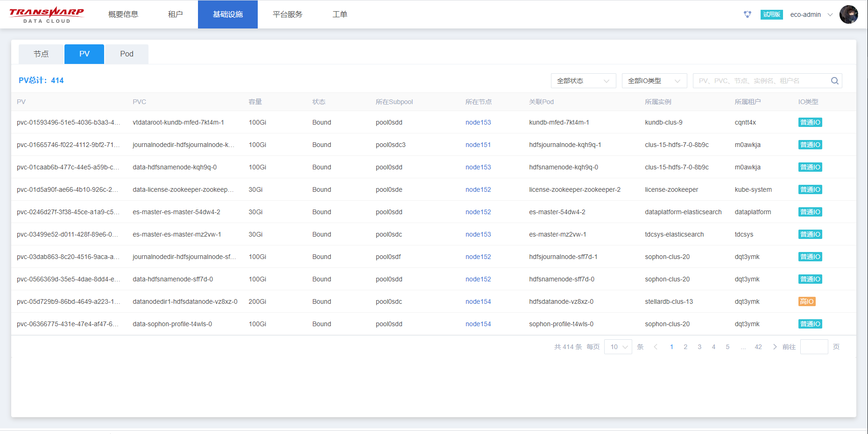This screenshot has width=868, height=434.
Task: Go to page 3
Action: click(699, 347)
